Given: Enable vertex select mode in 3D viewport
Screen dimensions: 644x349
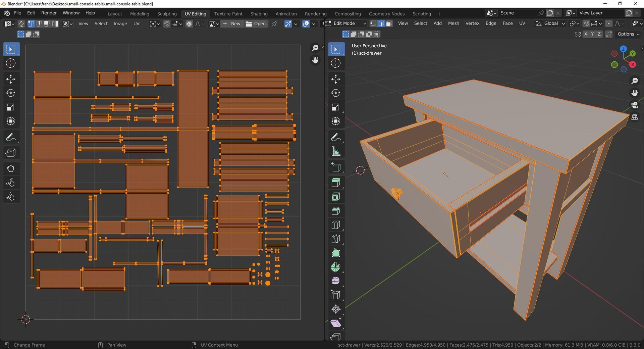Looking at the screenshot, I should (373, 23).
